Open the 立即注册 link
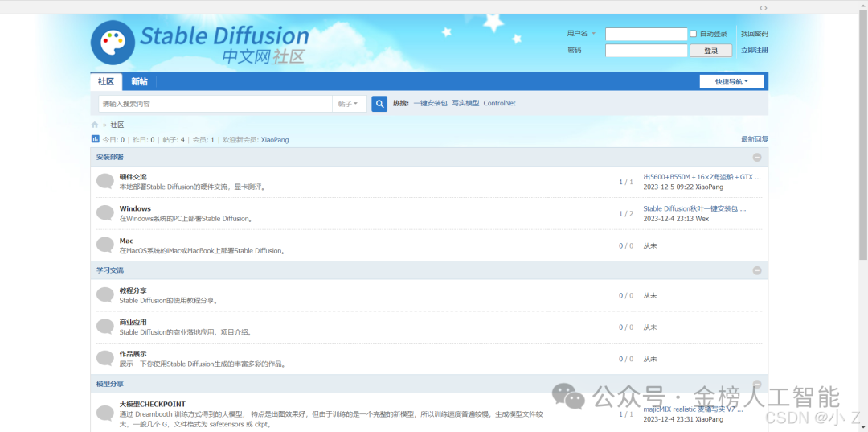This screenshot has height=432, width=868. [755, 50]
